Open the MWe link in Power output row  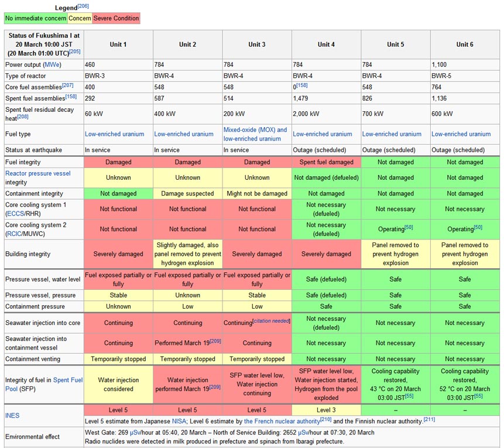52,64
